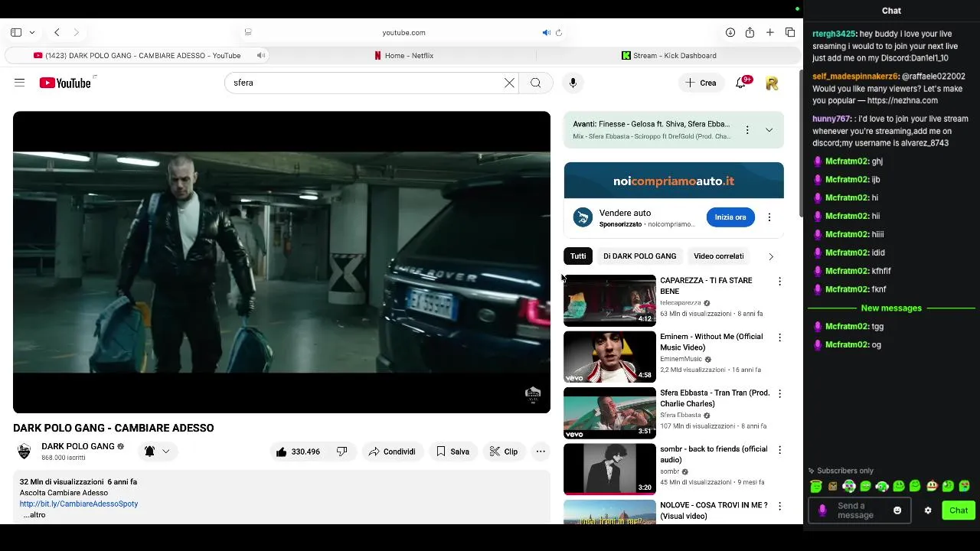Expand the 'Avanti' playlist mix panel
The image size is (980, 551).
coord(769,130)
